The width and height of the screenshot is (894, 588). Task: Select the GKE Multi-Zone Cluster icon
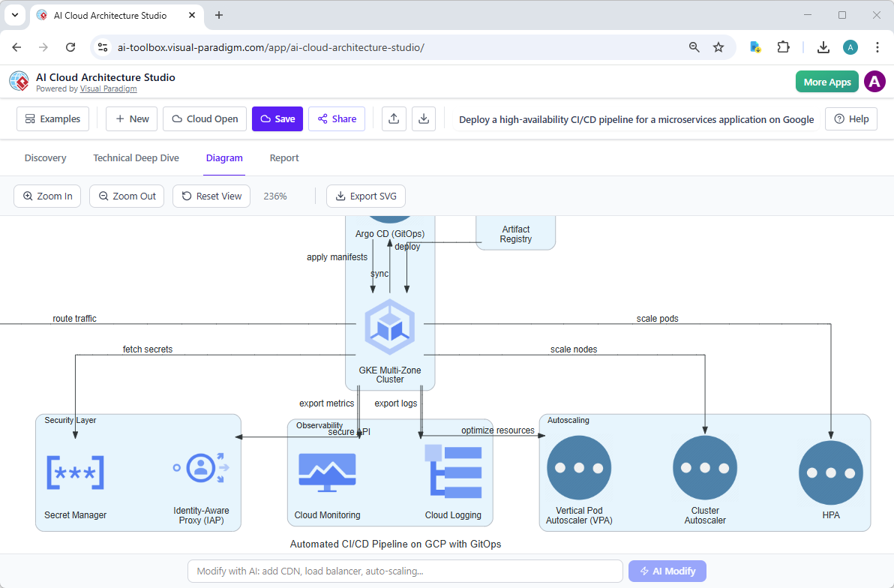tap(390, 326)
